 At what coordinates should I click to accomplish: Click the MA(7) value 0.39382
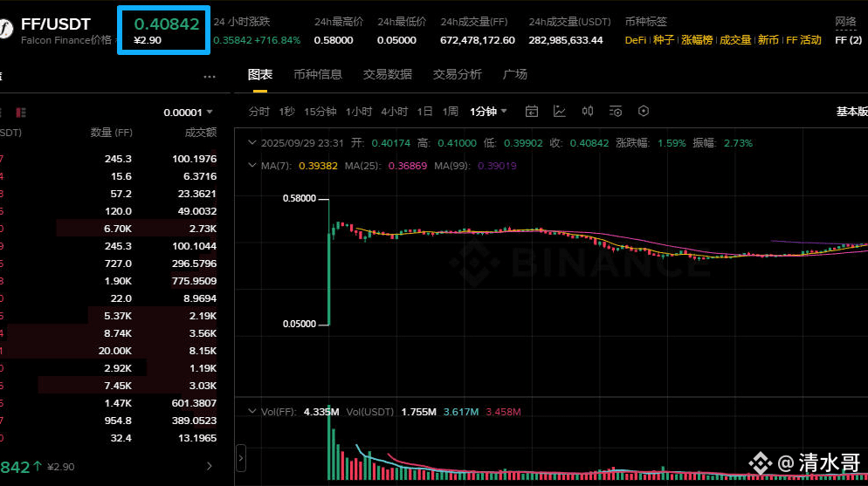(x=318, y=166)
